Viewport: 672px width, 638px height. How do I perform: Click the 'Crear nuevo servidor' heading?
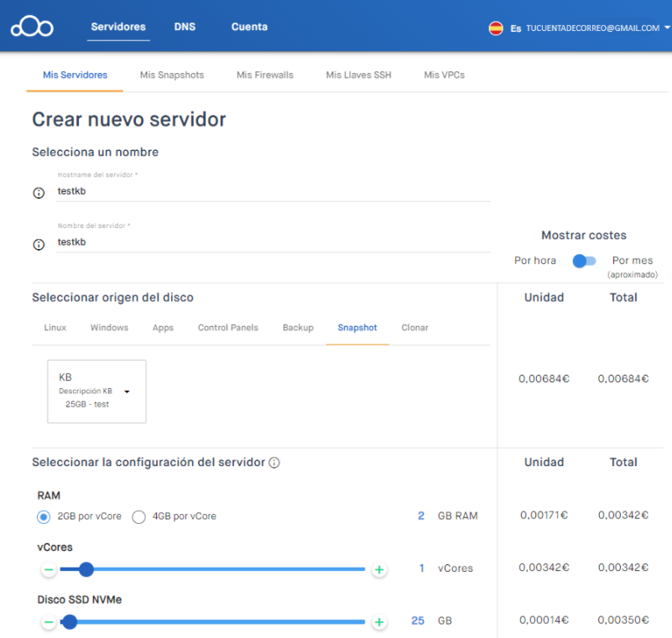tap(129, 119)
